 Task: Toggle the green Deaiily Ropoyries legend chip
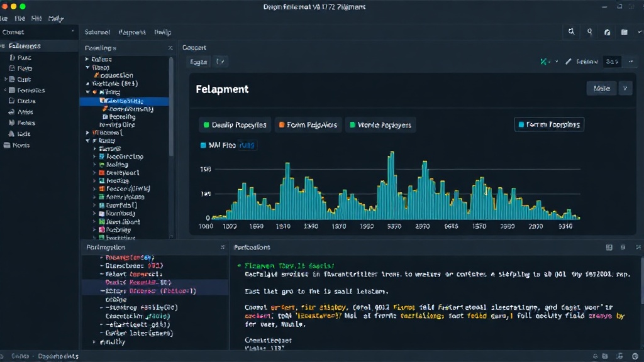pyautogui.click(x=235, y=125)
